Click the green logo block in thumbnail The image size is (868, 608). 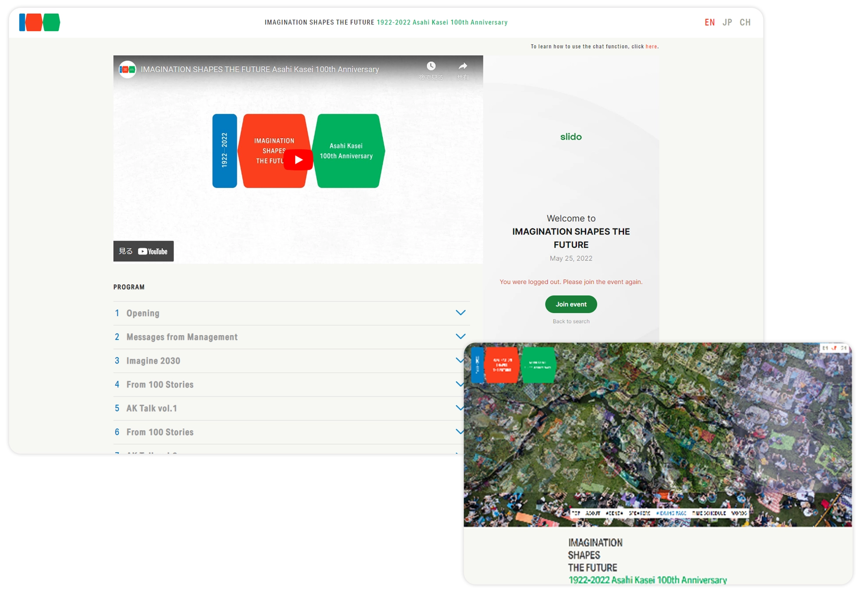[x=538, y=364]
